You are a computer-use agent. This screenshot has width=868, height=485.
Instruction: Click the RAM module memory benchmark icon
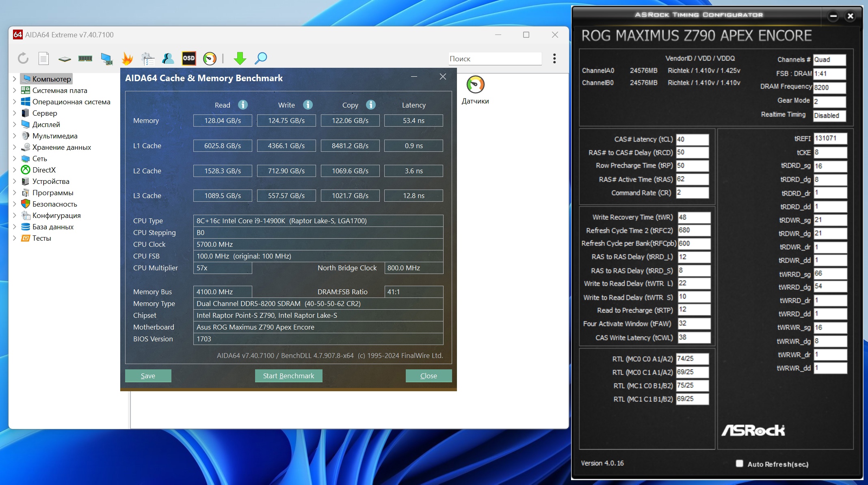pos(85,58)
